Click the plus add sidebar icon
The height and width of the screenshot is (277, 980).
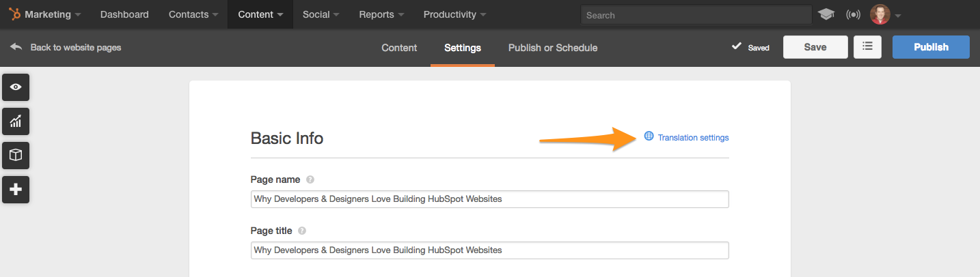coord(16,190)
